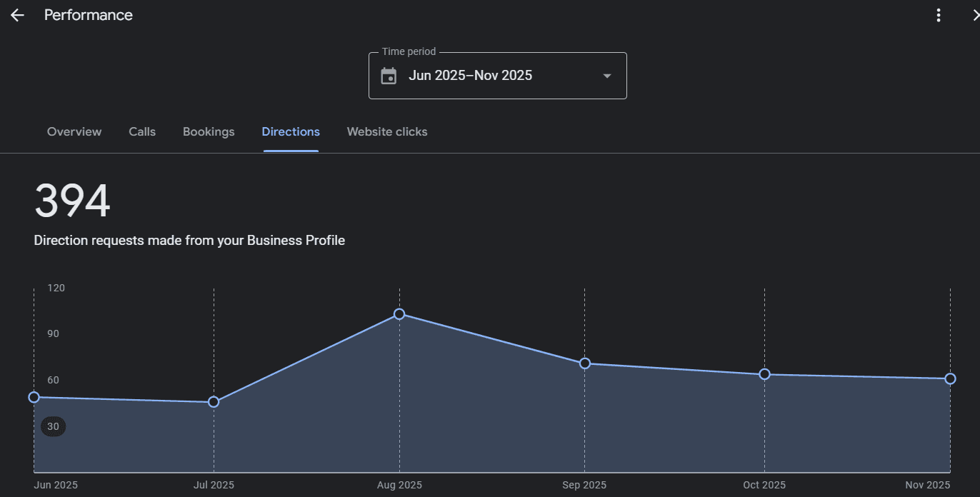View the Website clicks tab
The height and width of the screenshot is (497, 980).
[x=387, y=132]
